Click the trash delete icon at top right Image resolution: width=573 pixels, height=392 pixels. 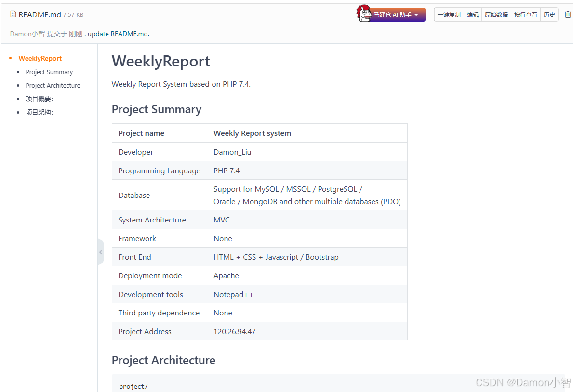point(568,14)
